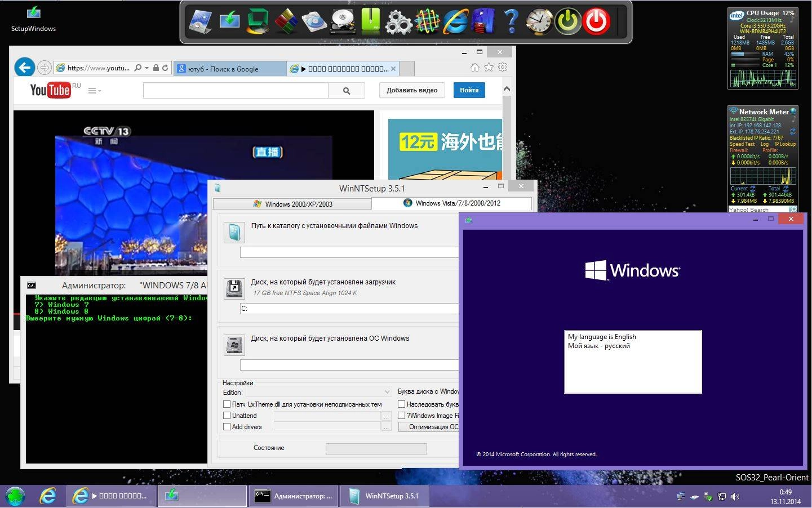Screen dimensions: 812x508
Task: Open the IE address bar search dropdown arrow
Action: 147,68
